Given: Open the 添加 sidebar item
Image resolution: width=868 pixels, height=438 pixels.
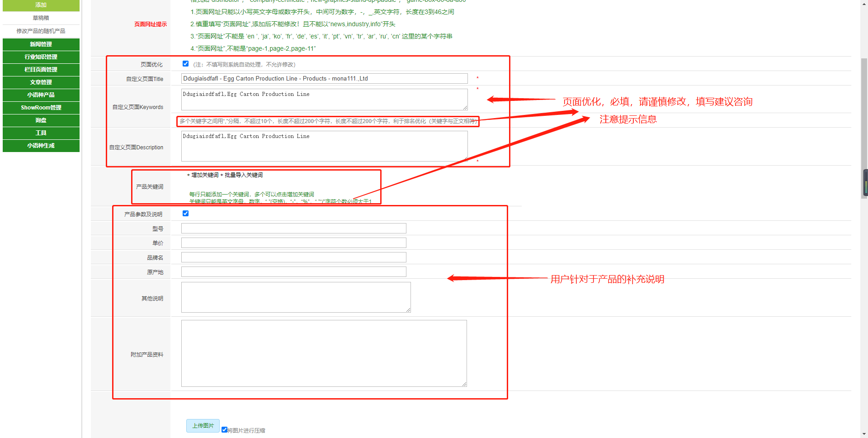Looking at the screenshot, I should click(41, 5).
